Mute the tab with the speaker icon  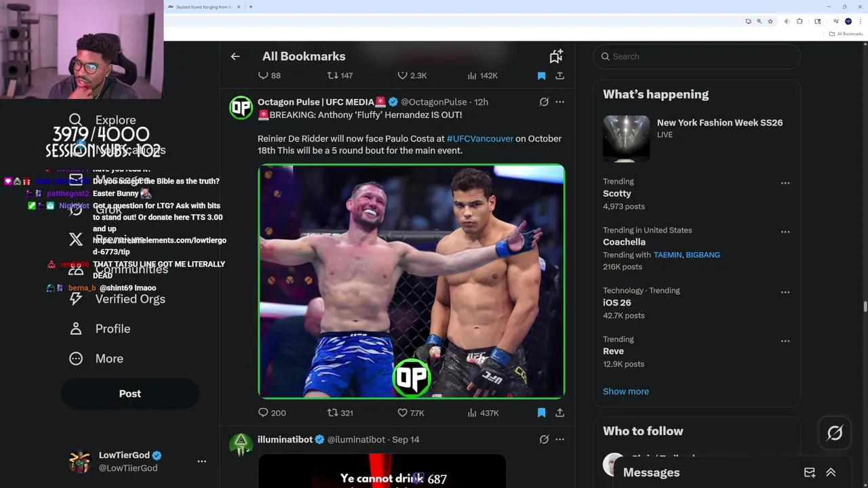(x=787, y=22)
